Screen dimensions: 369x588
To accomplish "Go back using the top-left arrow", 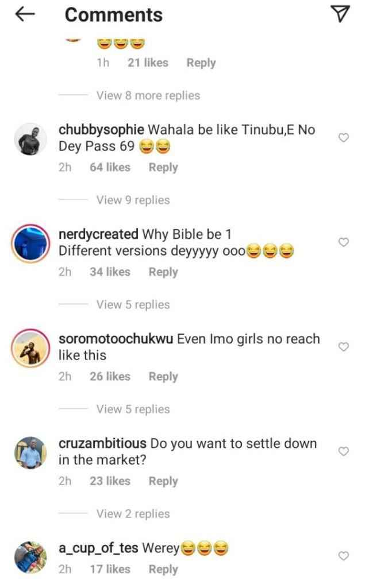I will (25, 14).
